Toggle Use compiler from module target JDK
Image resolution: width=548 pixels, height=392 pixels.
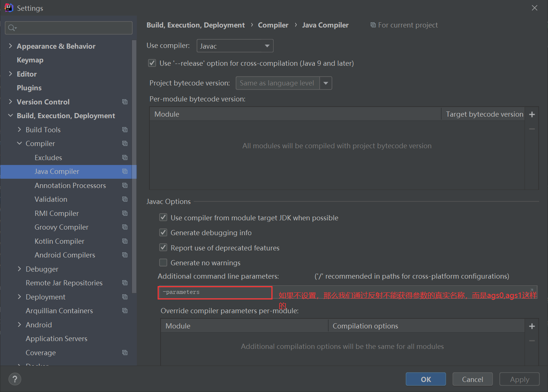(x=163, y=217)
